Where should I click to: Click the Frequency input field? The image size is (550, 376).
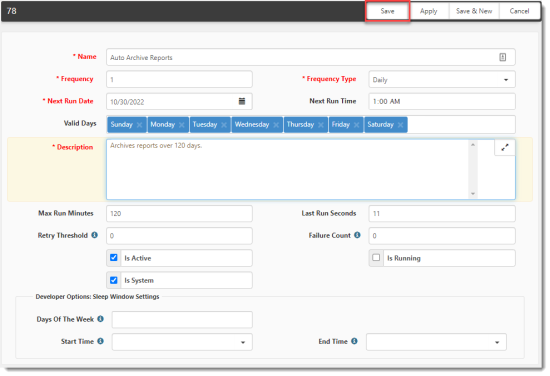179,80
